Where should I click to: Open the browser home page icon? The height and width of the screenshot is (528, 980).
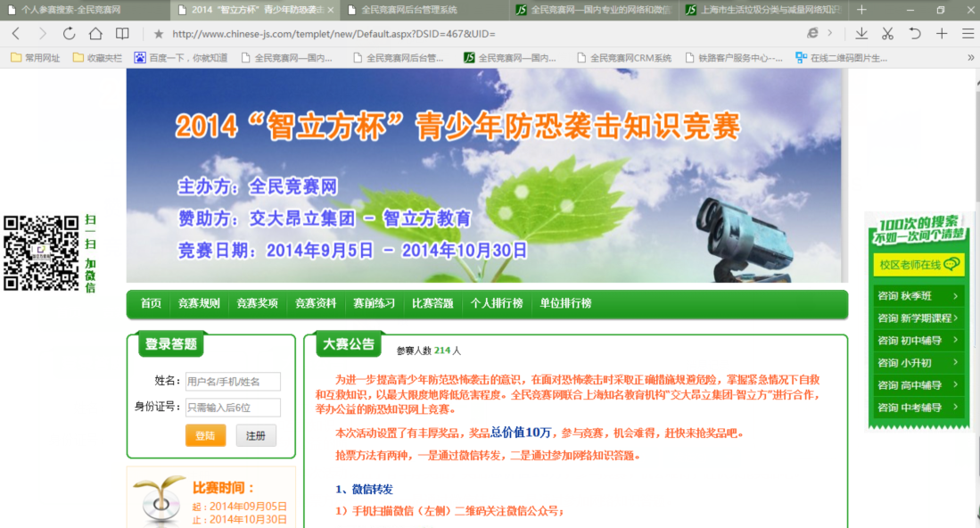click(x=95, y=34)
